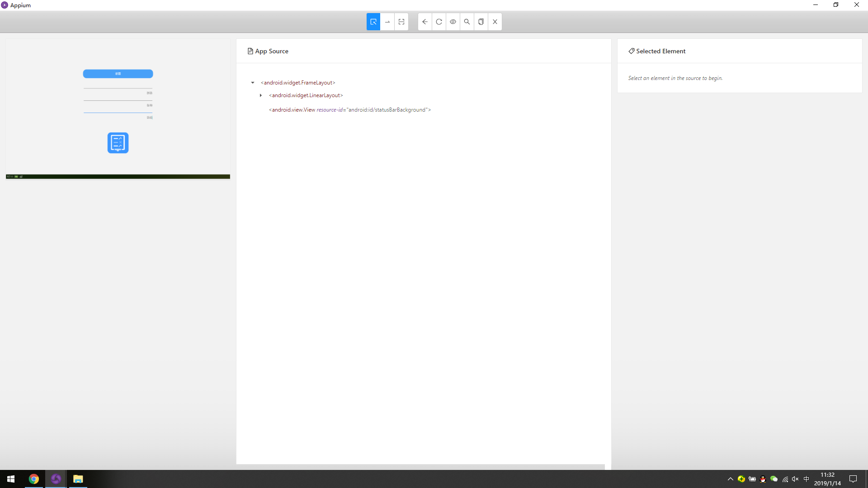Screen dimensions: 868x488
Task: Start recording with the eye icon
Action: (453, 22)
